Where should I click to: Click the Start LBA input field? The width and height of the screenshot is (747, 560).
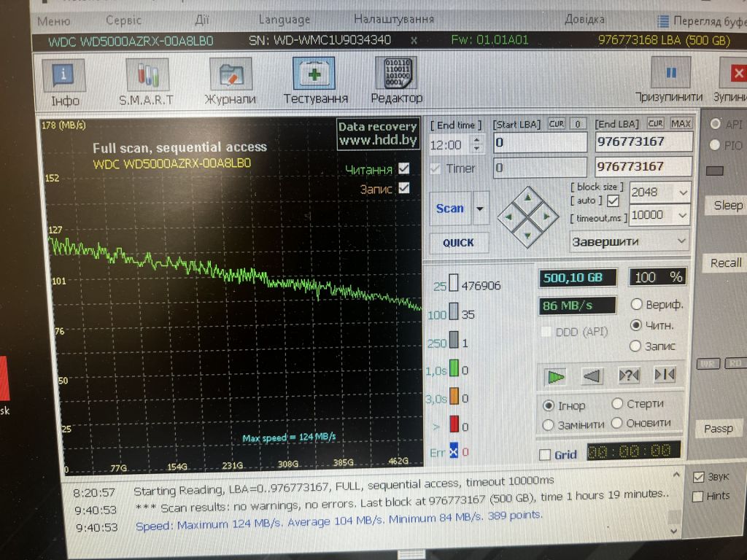point(540,142)
